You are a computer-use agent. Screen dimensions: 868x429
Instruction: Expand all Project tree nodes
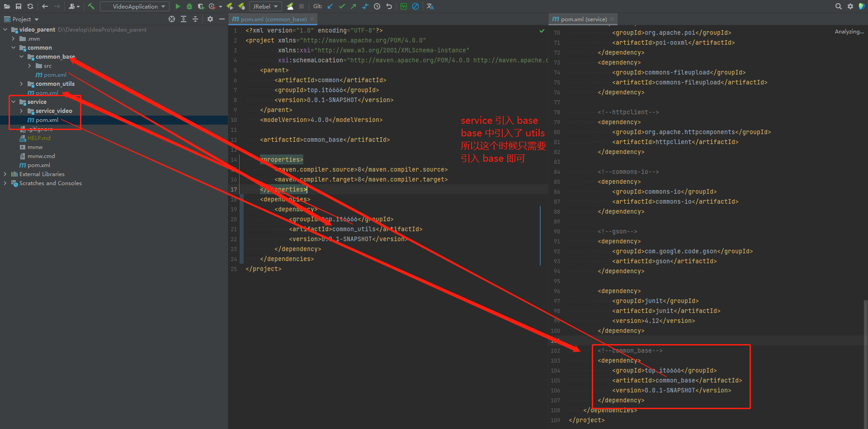(184, 19)
